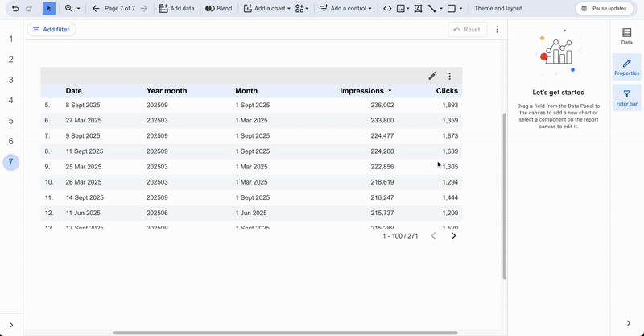Switch to page 6 in sidebar
Screen dimensions: 644x336
pos(11,141)
